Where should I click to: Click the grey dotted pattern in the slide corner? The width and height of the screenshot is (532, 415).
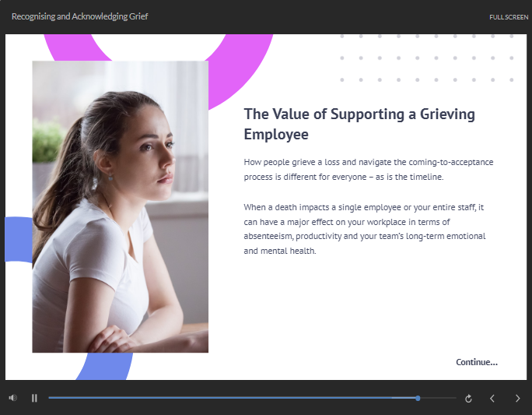click(x=426, y=58)
